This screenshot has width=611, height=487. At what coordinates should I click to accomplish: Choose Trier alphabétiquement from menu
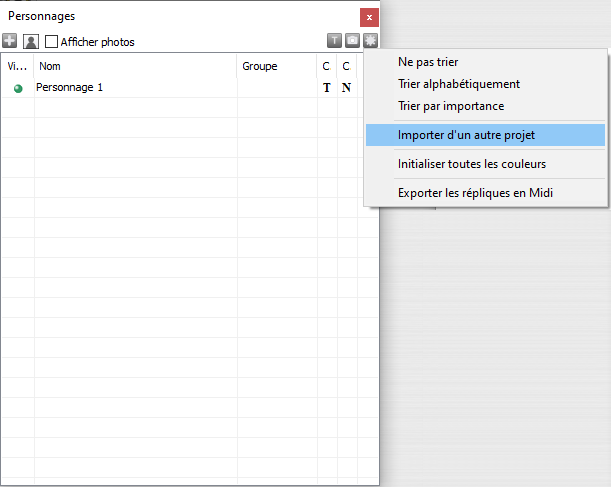click(x=458, y=84)
